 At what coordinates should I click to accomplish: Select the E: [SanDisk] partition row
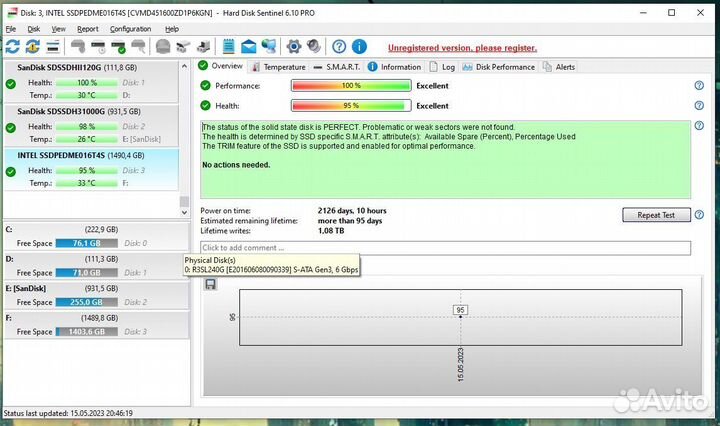pyautogui.click(x=96, y=295)
